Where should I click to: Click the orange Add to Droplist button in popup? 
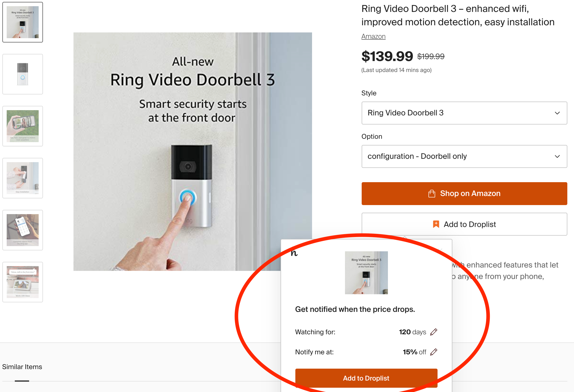[366, 378]
